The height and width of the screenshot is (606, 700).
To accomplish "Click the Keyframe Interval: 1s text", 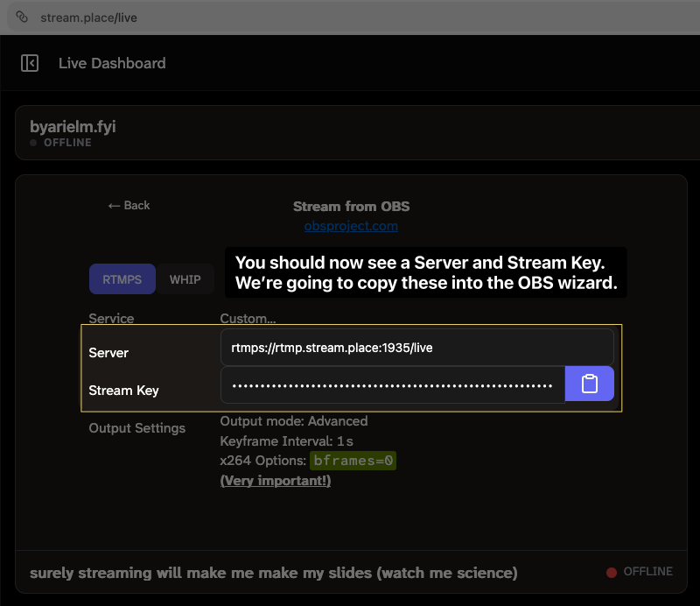I will pos(287,441).
